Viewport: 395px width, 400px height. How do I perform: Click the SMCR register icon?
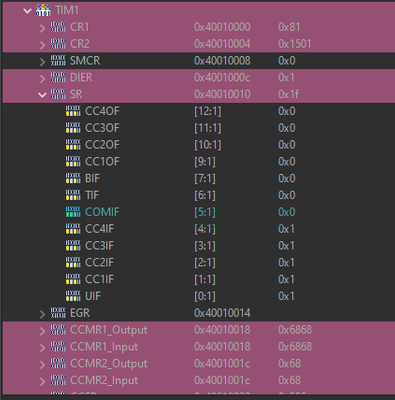[58, 61]
